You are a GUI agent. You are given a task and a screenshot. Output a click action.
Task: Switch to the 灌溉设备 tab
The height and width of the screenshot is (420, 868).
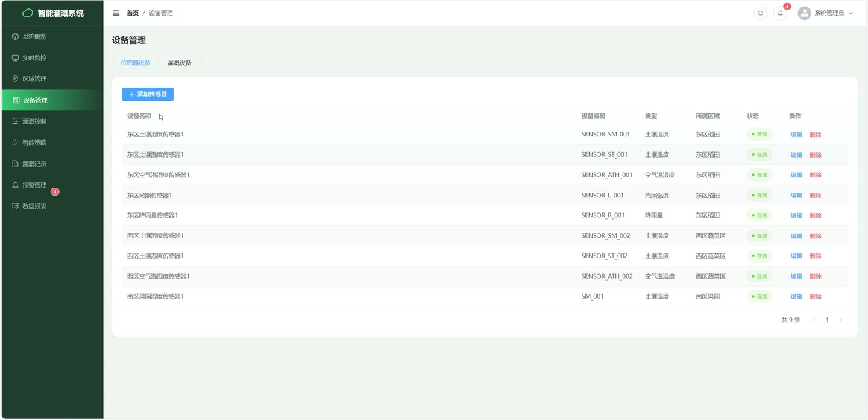(x=180, y=63)
